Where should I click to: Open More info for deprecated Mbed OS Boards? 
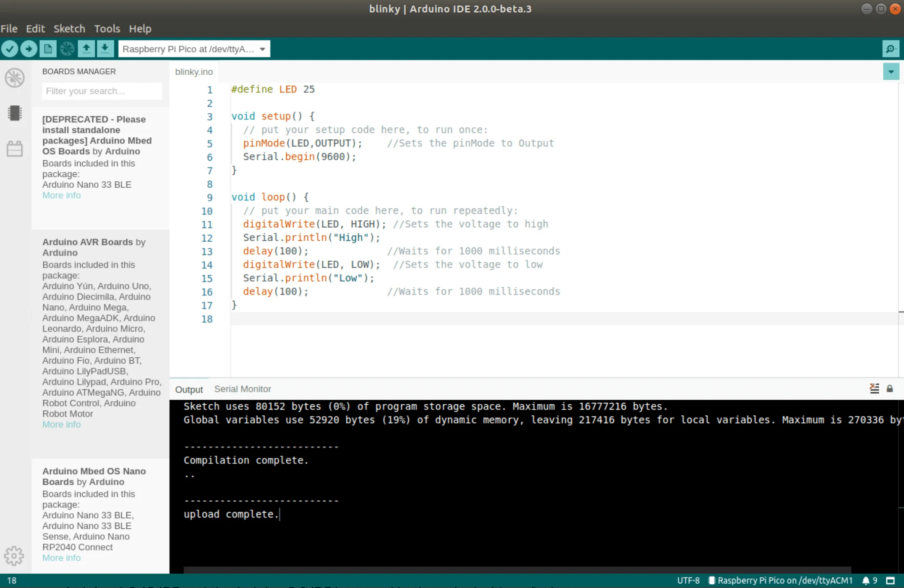click(x=61, y=195)
